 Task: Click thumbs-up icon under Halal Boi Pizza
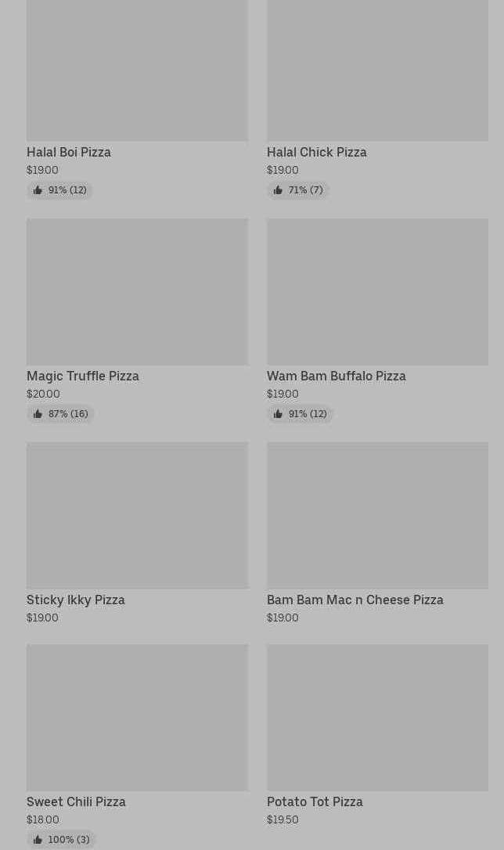38,190
